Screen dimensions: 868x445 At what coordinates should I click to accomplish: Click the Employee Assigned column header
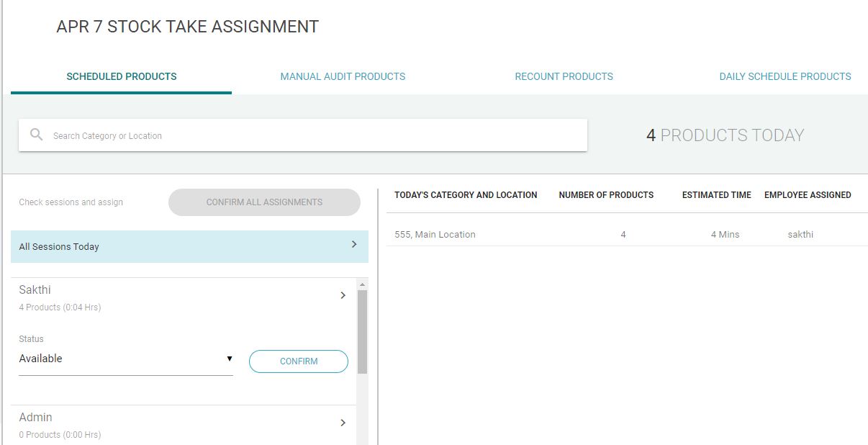coord(808,195)
